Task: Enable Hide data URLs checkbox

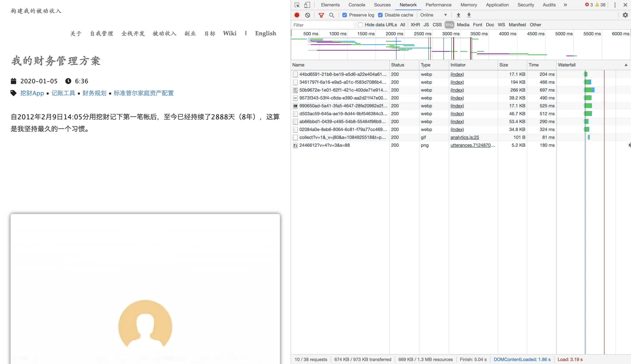Action: click(360, 25)
